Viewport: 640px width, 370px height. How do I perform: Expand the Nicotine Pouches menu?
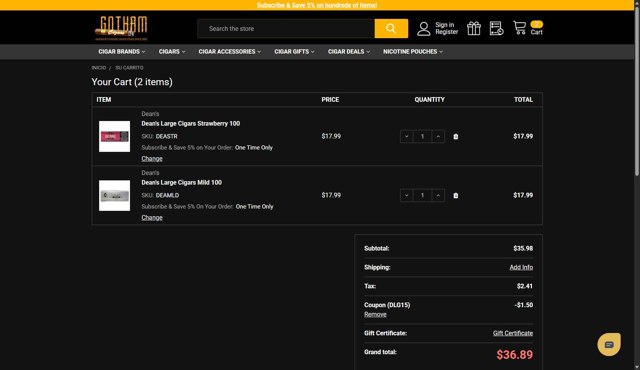(x=413, y=52)
